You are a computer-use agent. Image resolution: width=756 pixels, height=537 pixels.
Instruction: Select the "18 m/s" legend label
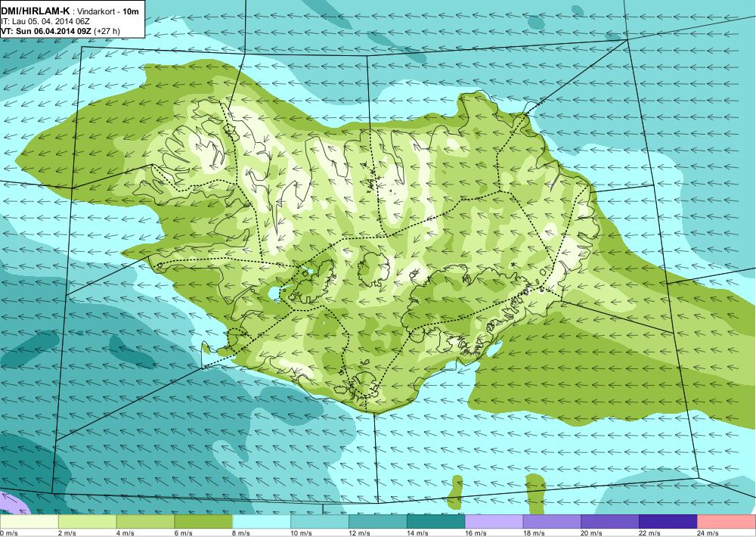click(534, 533)
